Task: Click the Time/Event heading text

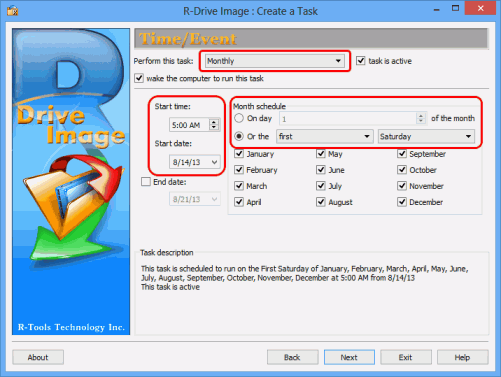Action: (x=188, y=39)
